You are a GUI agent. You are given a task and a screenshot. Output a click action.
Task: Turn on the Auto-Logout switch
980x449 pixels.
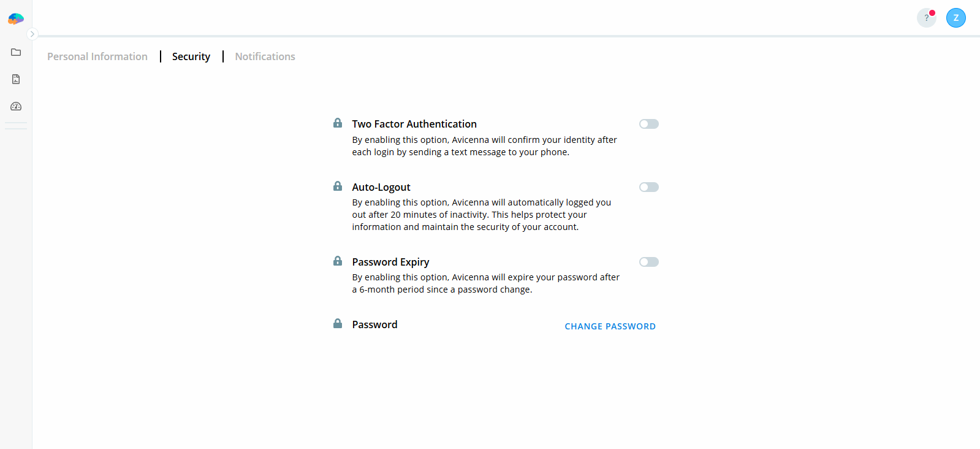click(x=648, y=187)
